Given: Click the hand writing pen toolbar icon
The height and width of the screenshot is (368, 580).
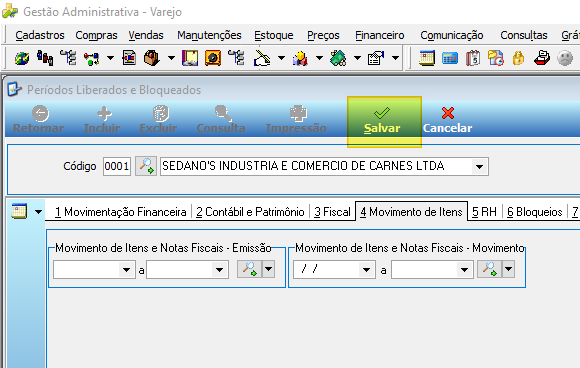Looking at the screenshot, I should [262, 58].
